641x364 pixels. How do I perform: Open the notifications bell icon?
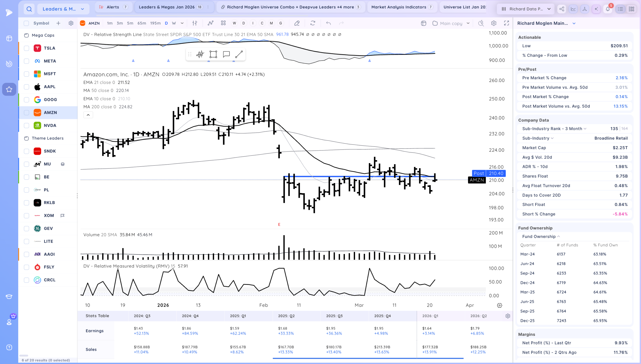pos(608,9)
